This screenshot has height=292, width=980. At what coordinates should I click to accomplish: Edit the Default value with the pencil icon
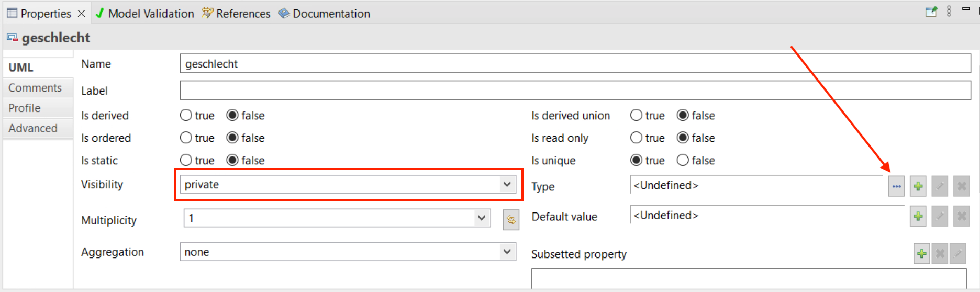point(940,216)
